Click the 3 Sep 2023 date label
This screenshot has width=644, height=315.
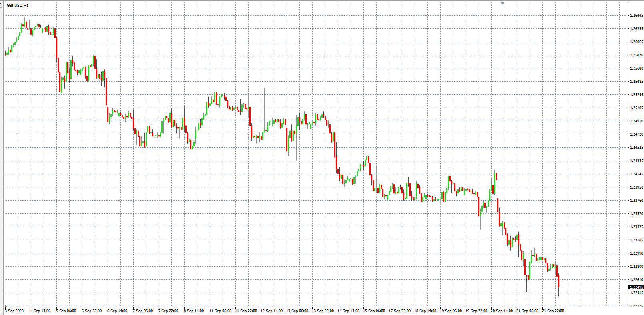14,311
